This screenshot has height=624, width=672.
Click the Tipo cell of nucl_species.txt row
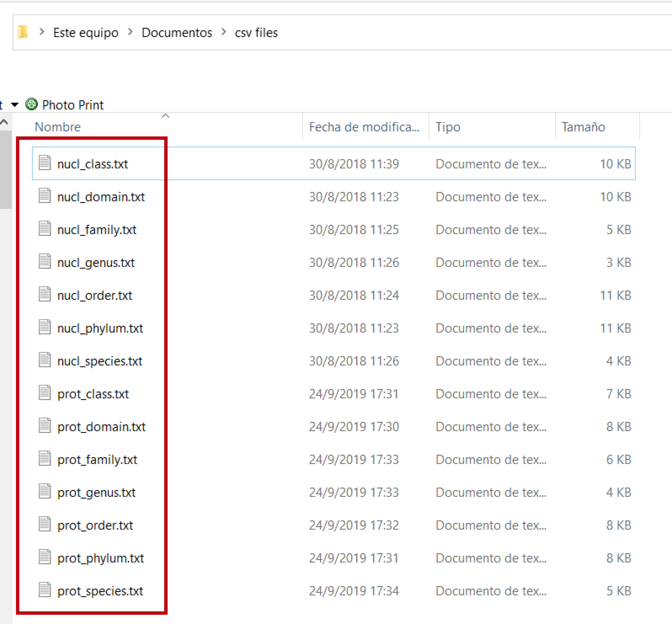(491, 361)
